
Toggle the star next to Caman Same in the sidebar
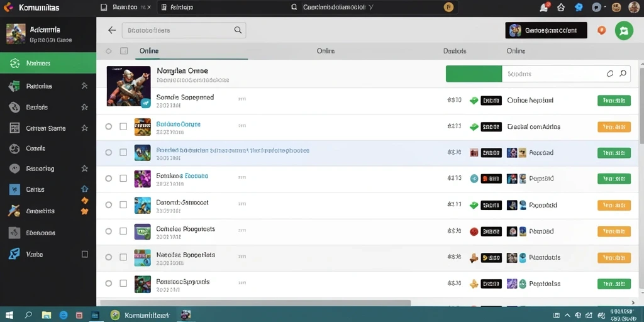tap(85, 128)
